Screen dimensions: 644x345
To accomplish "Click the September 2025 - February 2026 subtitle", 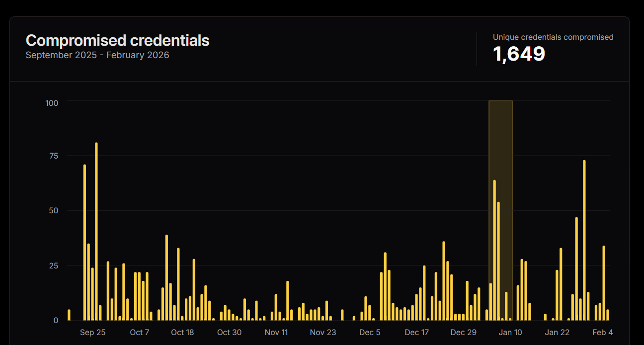I will pyautogui.click(x=97, y=55).
